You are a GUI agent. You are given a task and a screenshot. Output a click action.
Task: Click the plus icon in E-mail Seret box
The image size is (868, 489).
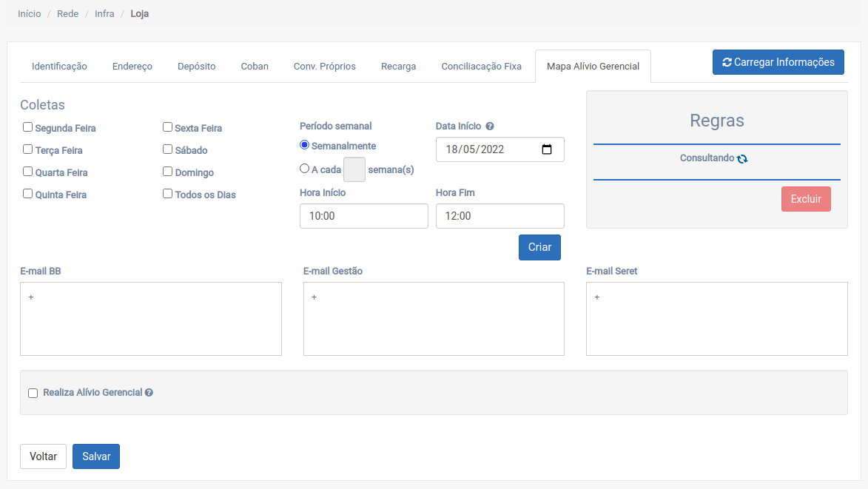[597, 297]
